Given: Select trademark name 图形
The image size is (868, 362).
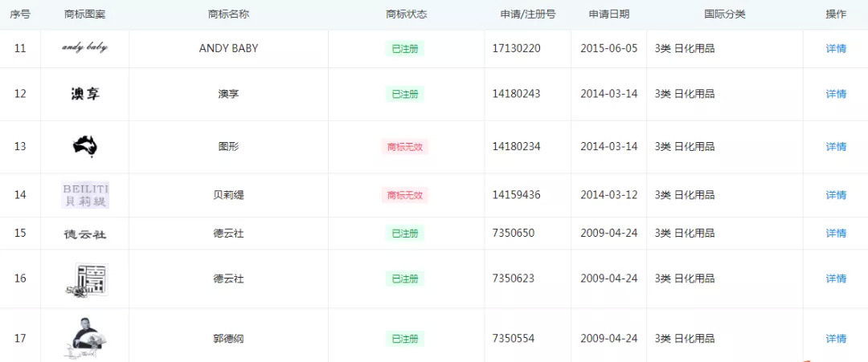Looking at the screenshot, I should click(228, 146).
